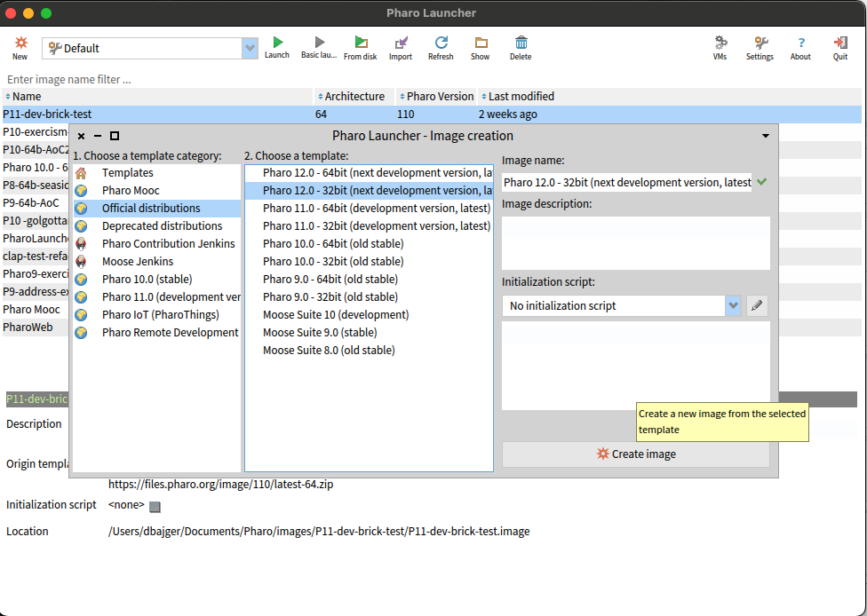
Task: Click the image name filter field
Action: tap(432, 80)
